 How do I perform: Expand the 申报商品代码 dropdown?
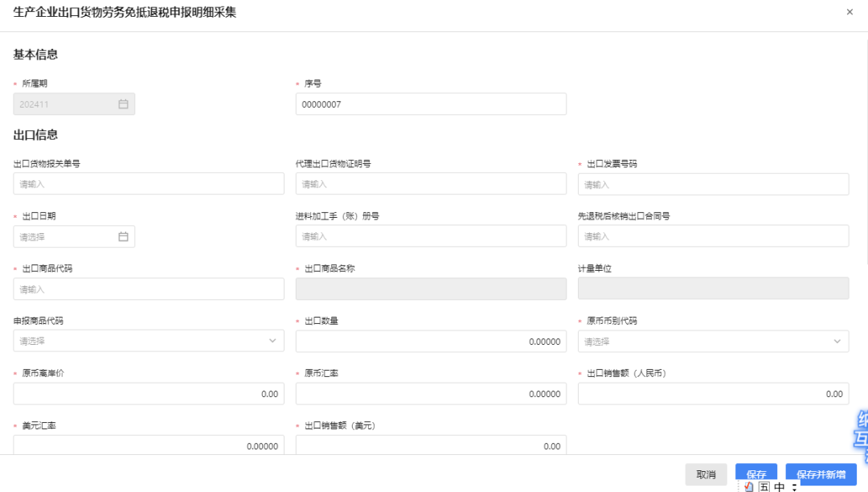(x=272, y=341)
